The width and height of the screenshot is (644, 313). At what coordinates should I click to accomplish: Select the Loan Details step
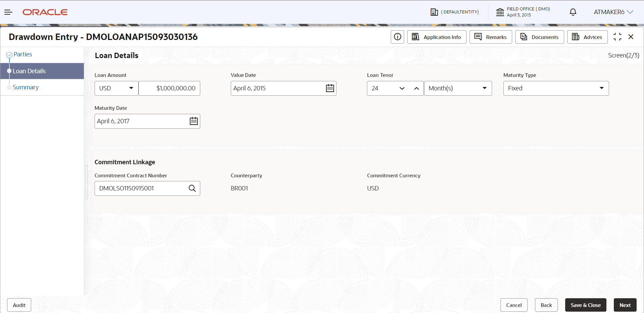(x=42, y=71)
